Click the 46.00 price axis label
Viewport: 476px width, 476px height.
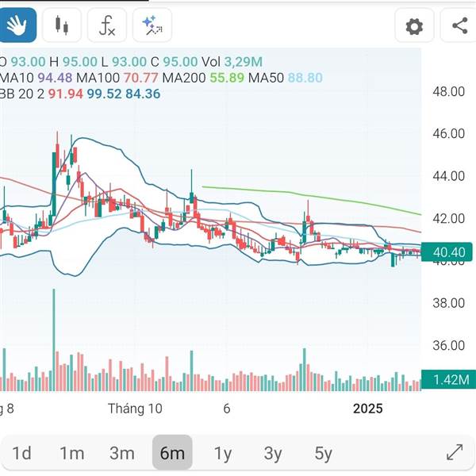[x=448, y=133]
